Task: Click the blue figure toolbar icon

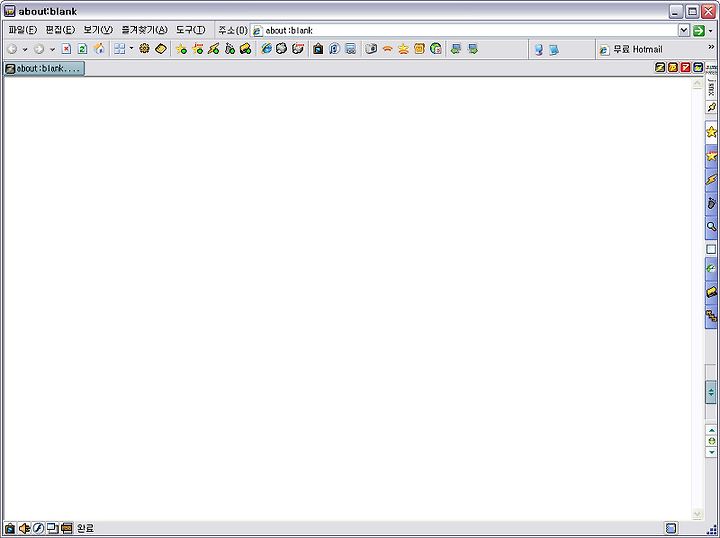Action: point(539,50)
